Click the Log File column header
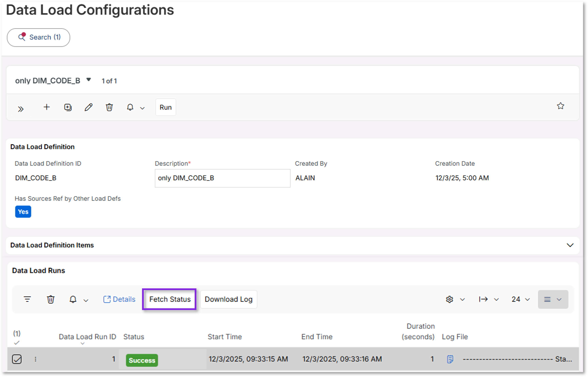The height and width of the screenshot is (377, 588). (455, 337)
